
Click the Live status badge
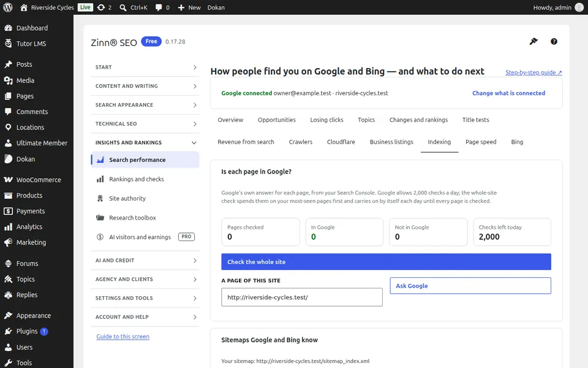pos(85,7)
